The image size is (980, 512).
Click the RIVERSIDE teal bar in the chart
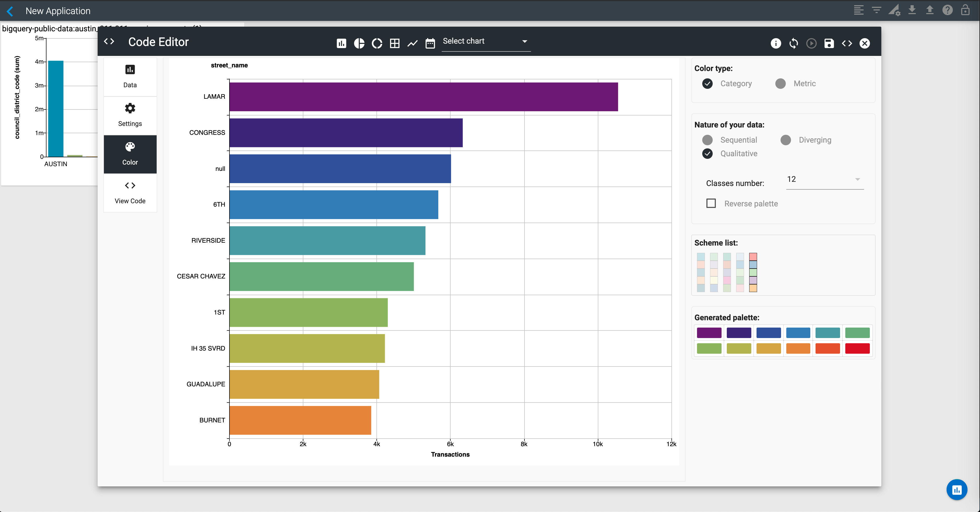327,241
